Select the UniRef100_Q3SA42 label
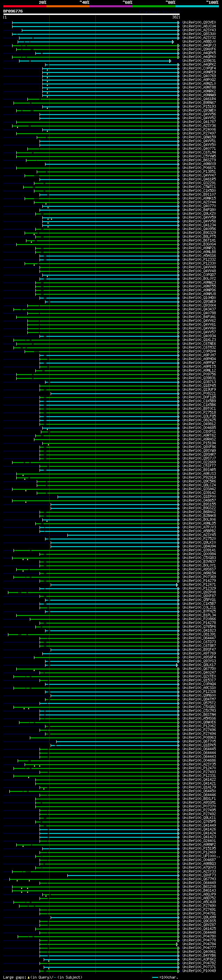This screenshot has width=222, height=980. [x=199, y=489]
